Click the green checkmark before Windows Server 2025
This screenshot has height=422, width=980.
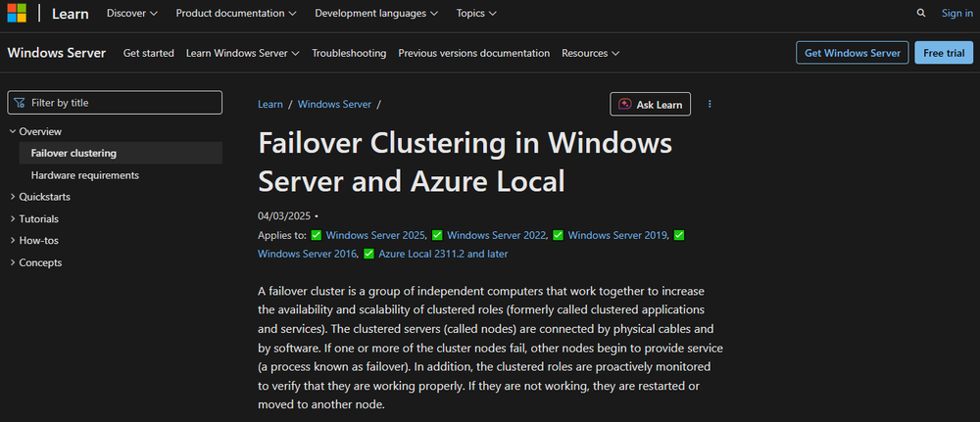317,235
